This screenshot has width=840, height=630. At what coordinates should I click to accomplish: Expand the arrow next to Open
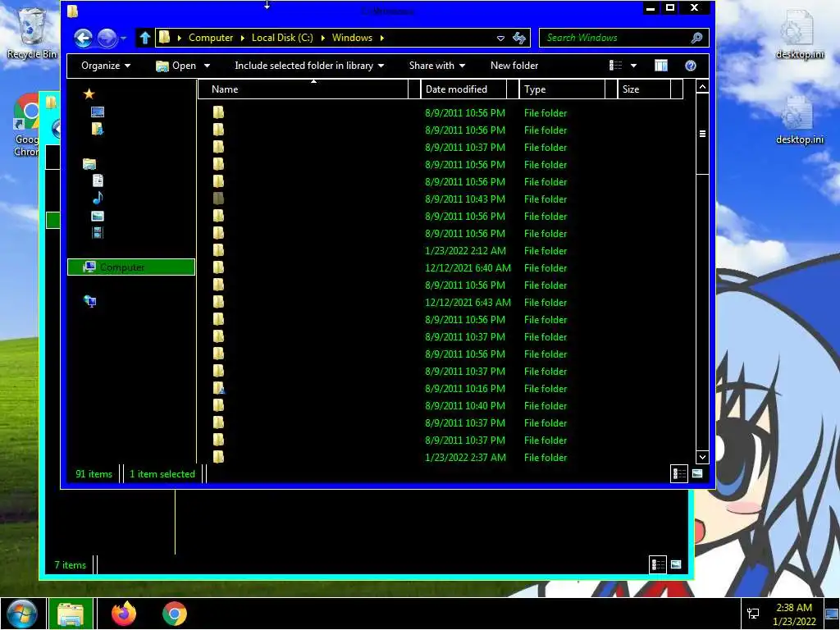point(207,66)
